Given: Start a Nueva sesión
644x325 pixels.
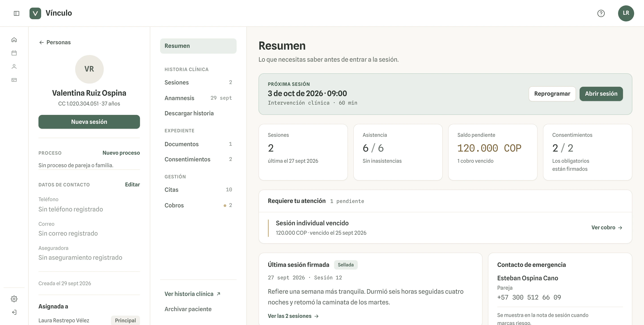Looking at the screenshot, I should tap(89, 122).
